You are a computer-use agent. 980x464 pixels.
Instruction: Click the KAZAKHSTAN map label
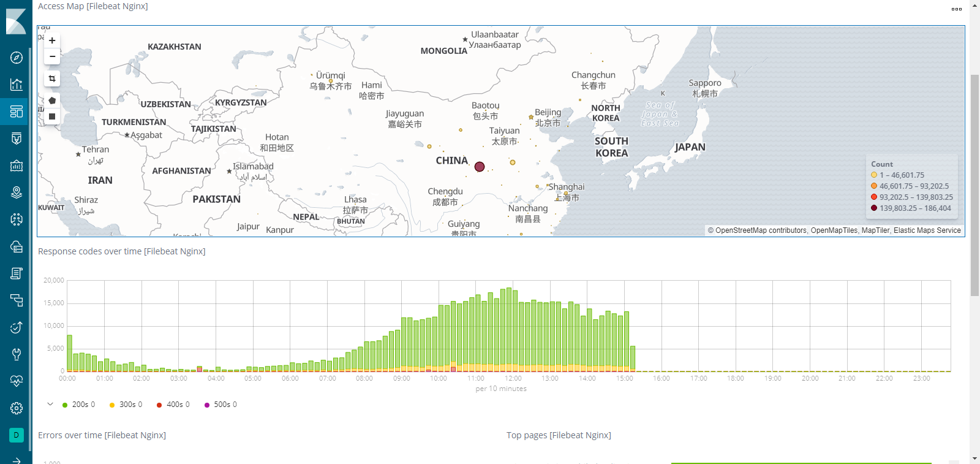coord(175,47)
